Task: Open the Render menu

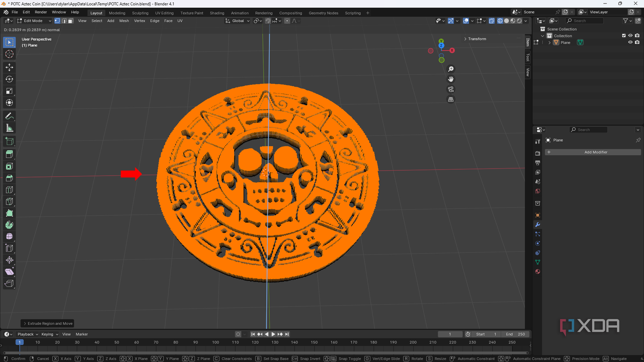Action: click(41, 12)
